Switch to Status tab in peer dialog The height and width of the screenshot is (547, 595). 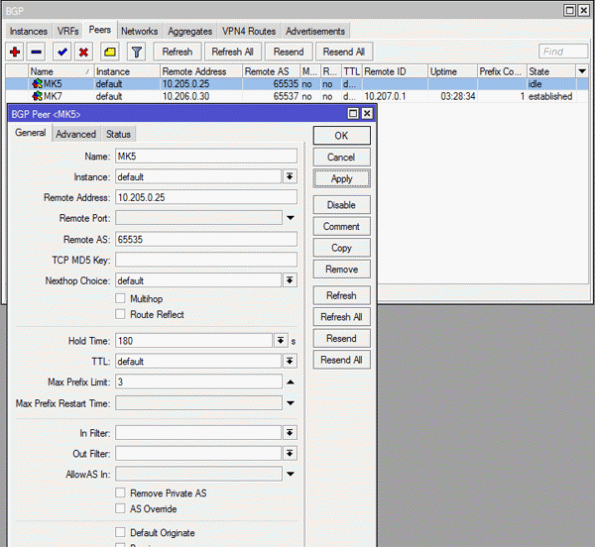click(x=118, y=134)
